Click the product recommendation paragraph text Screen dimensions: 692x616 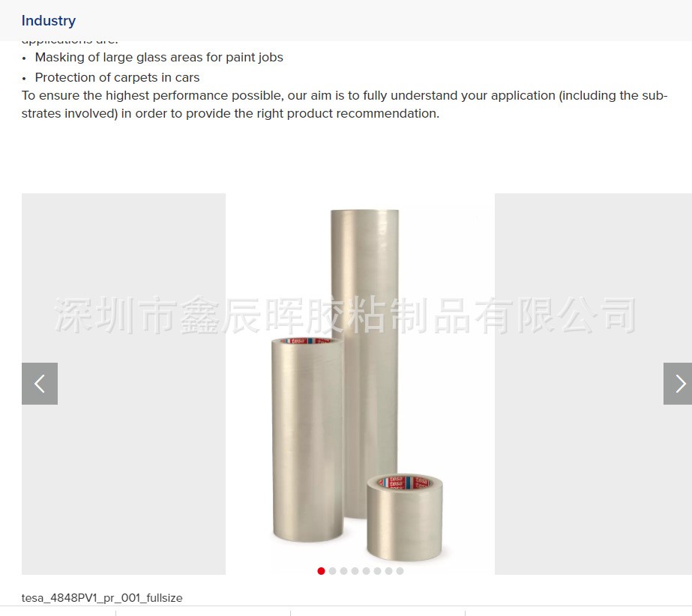pyautogui.click(x=345, y=105)
